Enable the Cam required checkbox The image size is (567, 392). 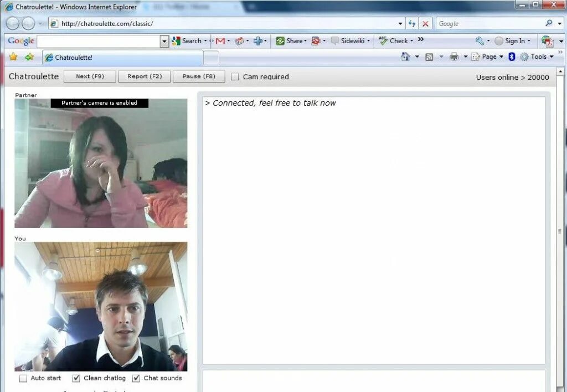point(235,76)
